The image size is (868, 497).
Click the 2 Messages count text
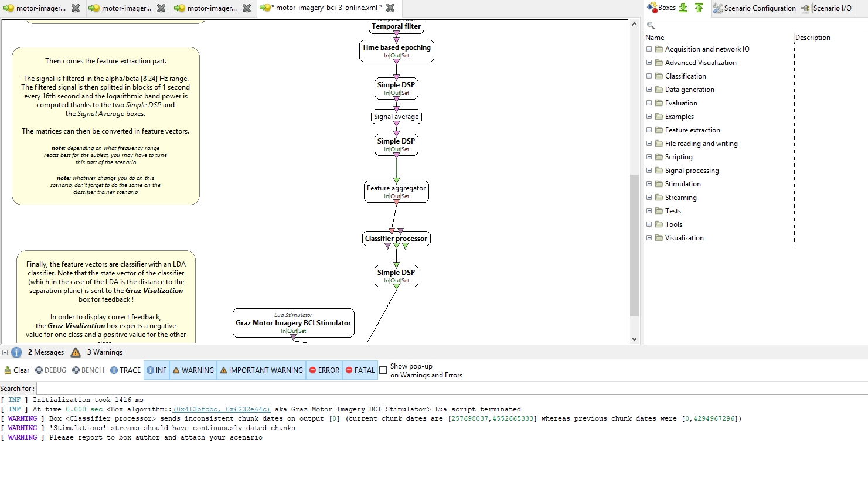pos(46,352)
